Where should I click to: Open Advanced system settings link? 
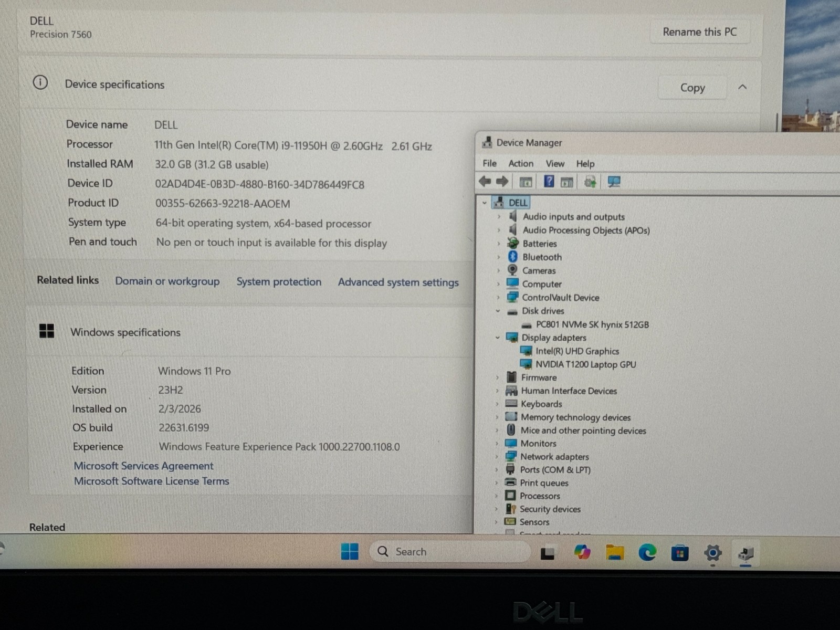(398, 282)
